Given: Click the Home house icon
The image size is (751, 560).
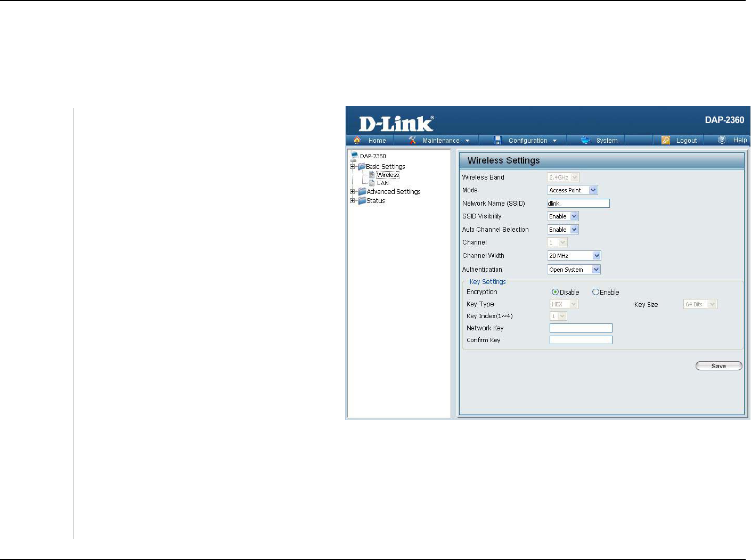Looking at the screenshot, I should pyautogui.click(x=357, y=140).
